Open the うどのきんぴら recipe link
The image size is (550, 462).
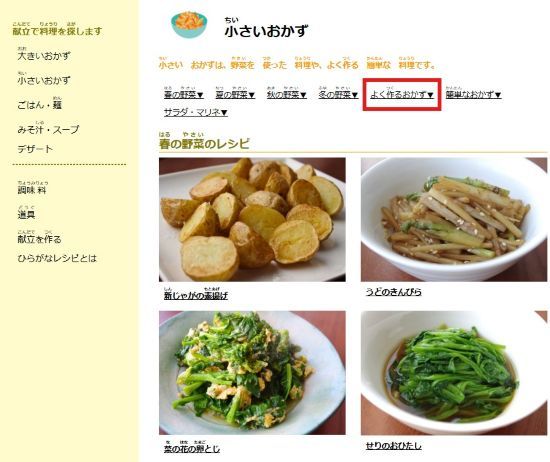394,292
